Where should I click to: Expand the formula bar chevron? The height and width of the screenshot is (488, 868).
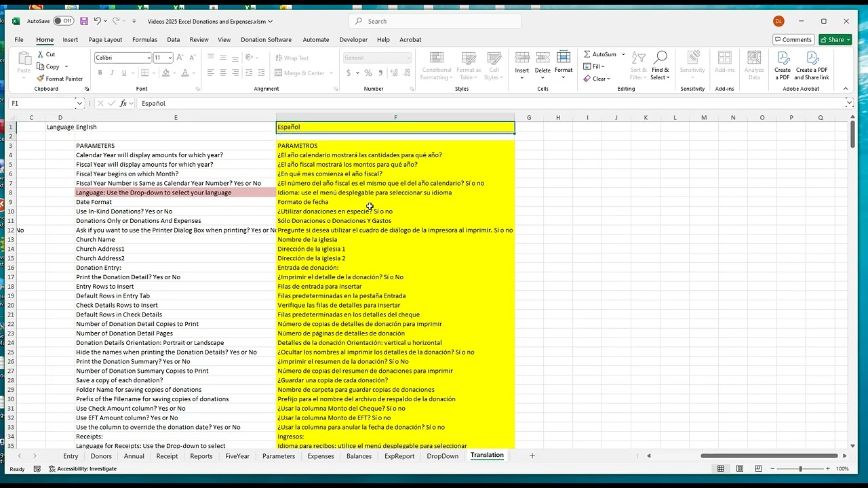tap(849, 103)
